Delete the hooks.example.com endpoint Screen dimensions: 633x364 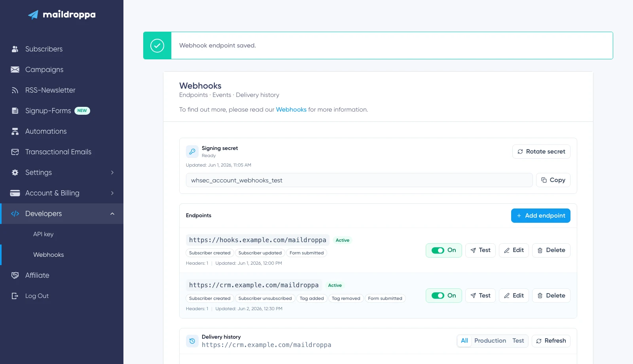(551, 250)
